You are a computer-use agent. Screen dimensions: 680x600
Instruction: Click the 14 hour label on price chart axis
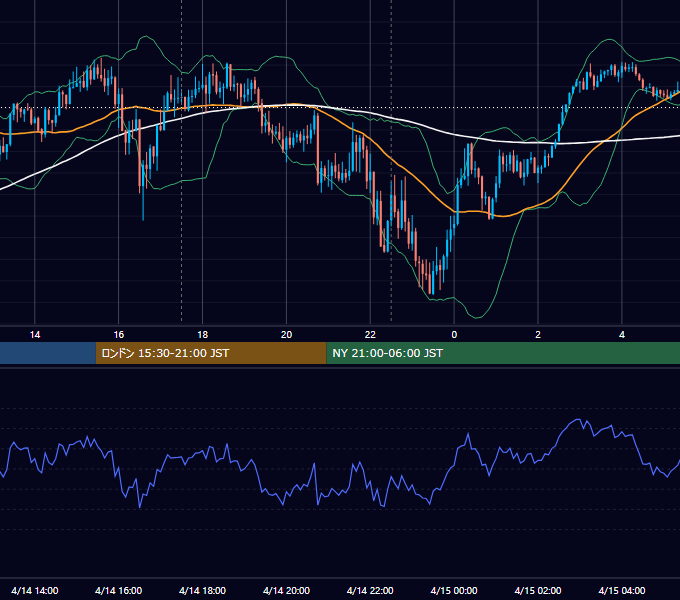(x=35, y=335)
